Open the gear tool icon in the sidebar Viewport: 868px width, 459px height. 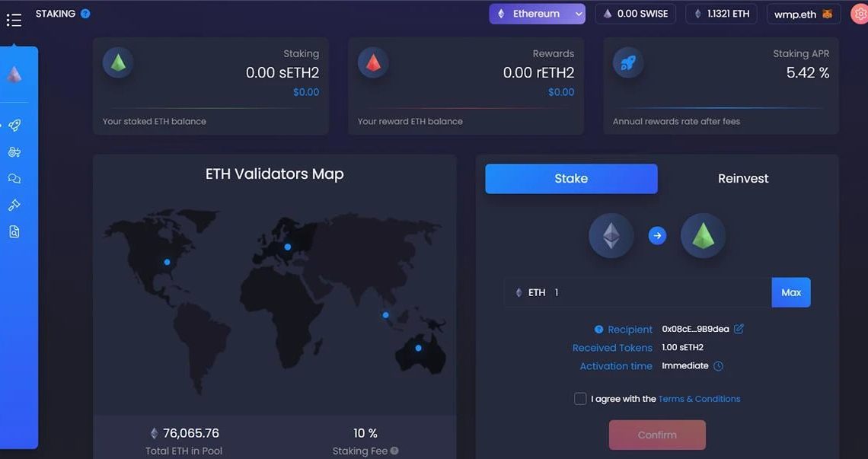click(14, 151)
